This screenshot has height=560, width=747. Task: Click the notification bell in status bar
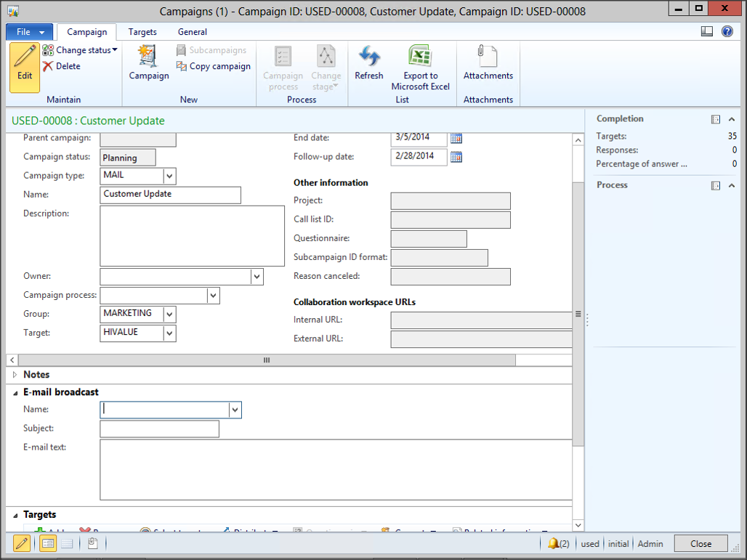point(554,543)
